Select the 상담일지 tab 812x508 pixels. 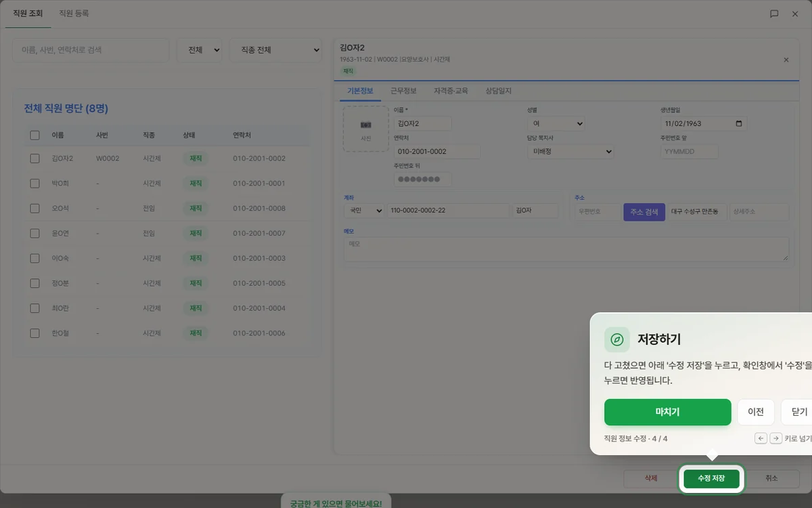pyautogui.click(x=499, y=91)
